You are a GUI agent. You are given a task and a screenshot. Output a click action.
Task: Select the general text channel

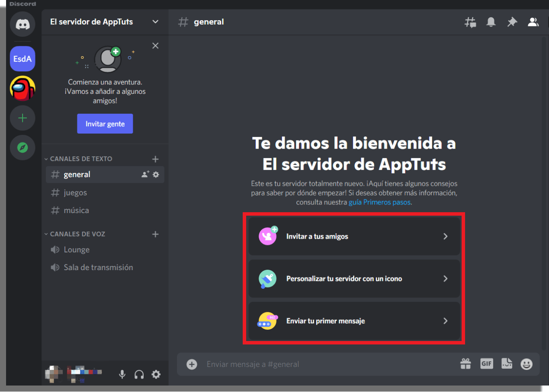pyautogui.click(x=105, y=175)
